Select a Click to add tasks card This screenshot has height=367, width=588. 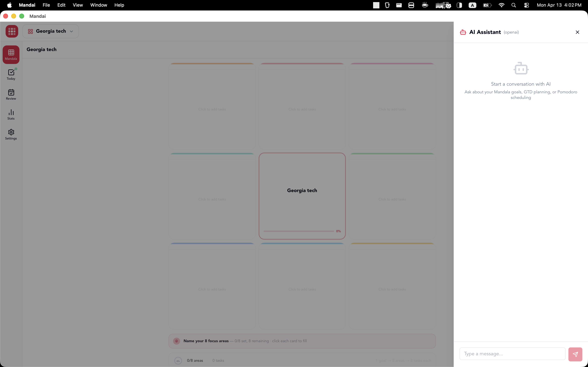pyautogui.click(x=212, y=109)
